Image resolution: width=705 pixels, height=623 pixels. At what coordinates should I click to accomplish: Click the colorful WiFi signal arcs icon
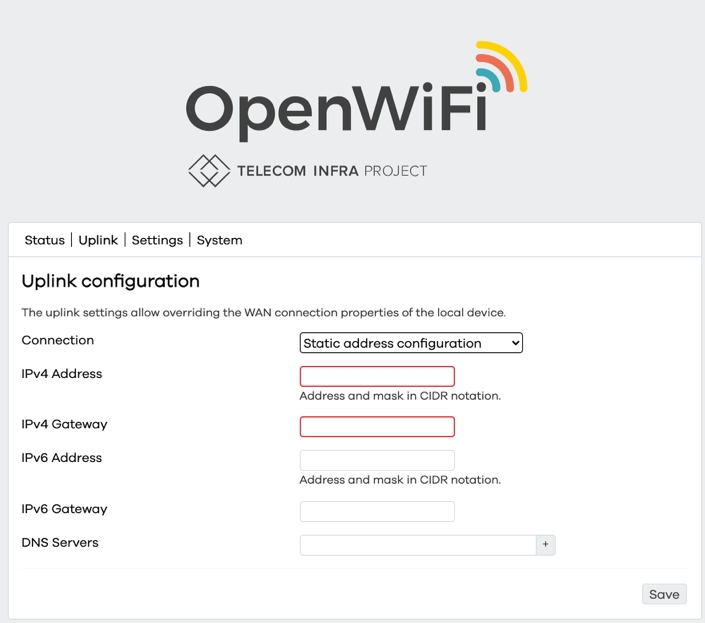(500, 69)
